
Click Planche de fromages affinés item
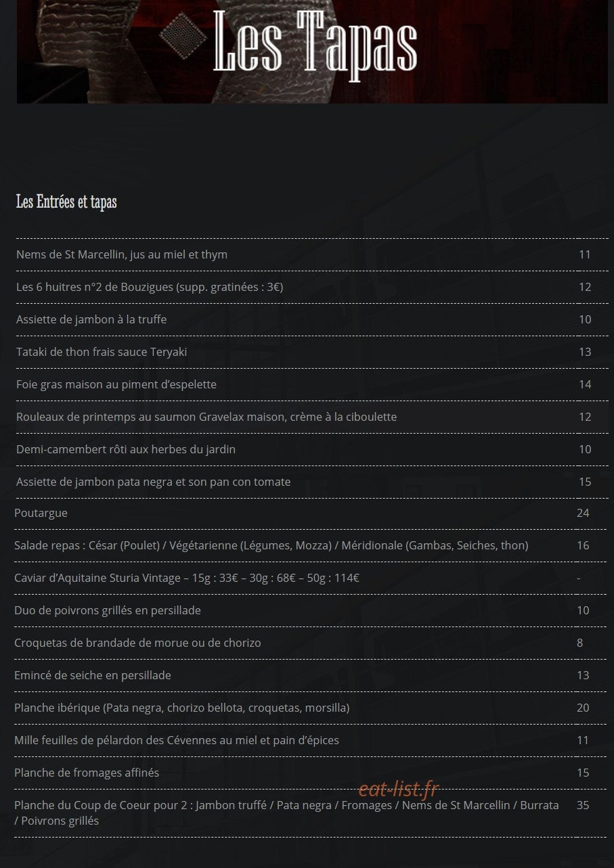coord(87,773)
